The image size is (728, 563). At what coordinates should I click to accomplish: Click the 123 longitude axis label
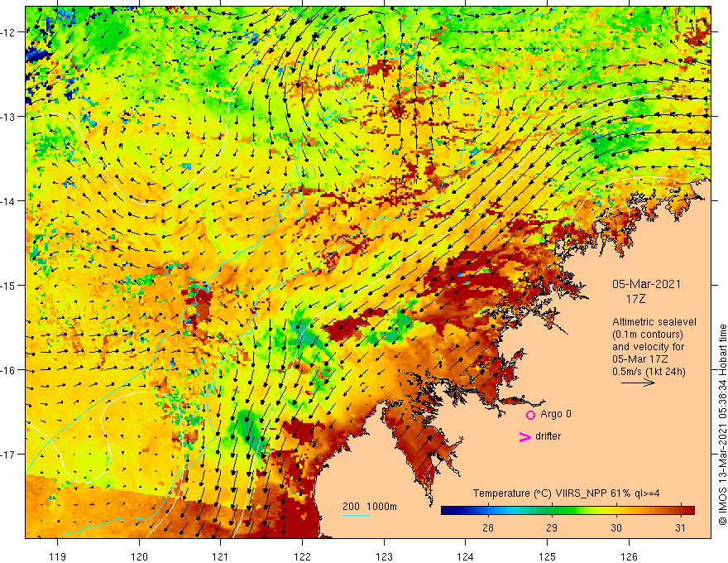(x=384, y=556)
